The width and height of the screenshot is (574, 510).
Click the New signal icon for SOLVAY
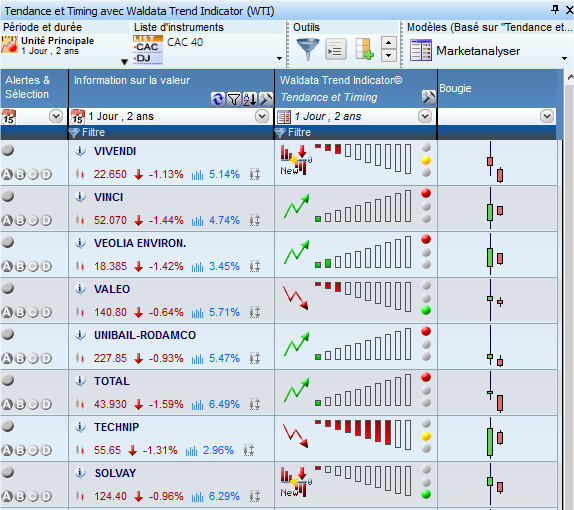[296, 482]
